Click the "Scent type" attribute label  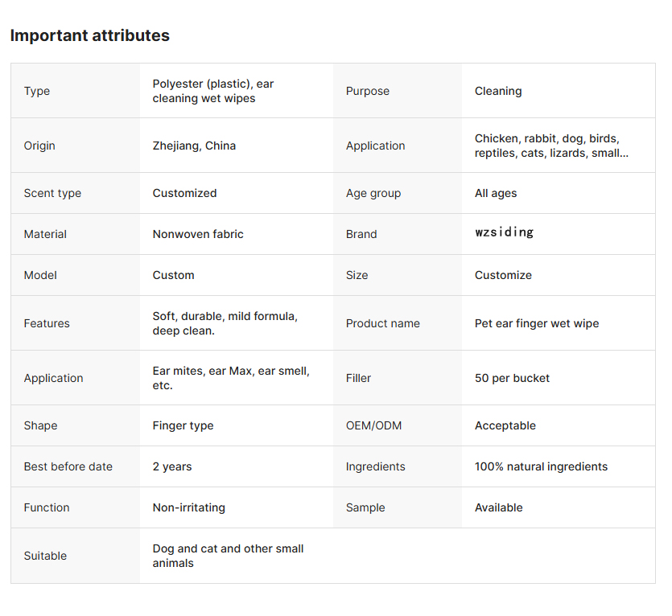click(x=52, y=193)
